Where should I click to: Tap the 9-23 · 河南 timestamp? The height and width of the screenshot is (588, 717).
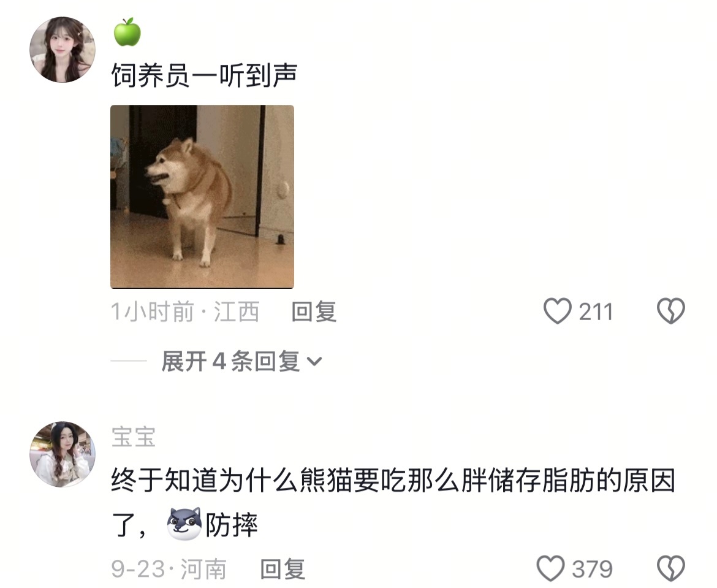click(169, 569)
